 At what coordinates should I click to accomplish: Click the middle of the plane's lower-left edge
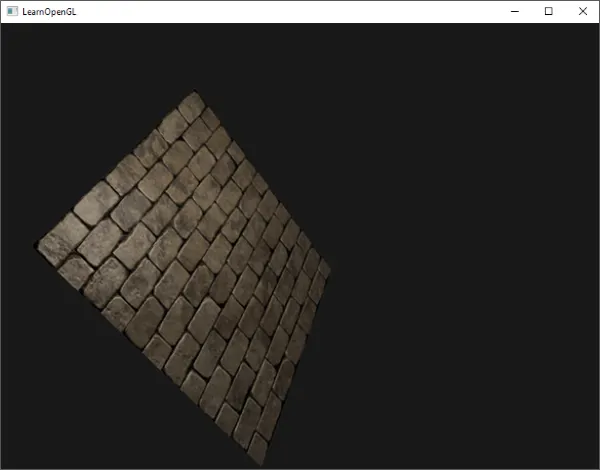(149, 354)
